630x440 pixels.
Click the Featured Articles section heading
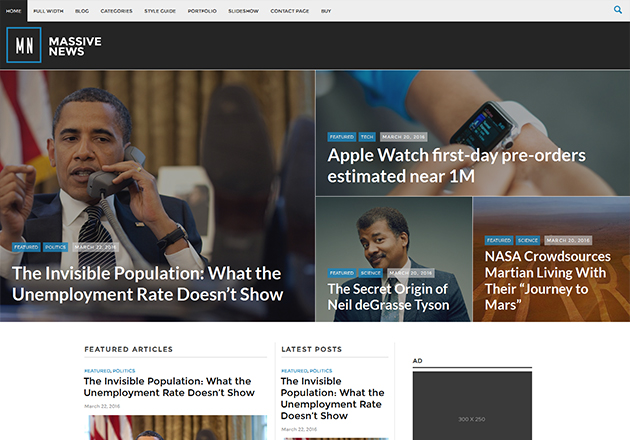(x=129, y=349)
